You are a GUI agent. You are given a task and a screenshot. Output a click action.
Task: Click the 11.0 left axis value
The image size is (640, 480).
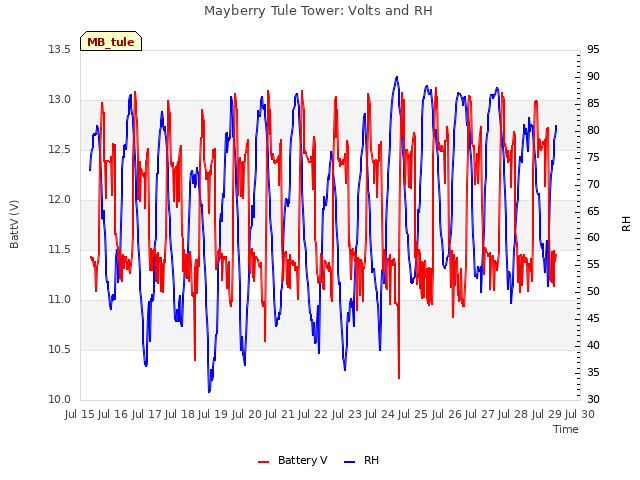coord(60,300)
